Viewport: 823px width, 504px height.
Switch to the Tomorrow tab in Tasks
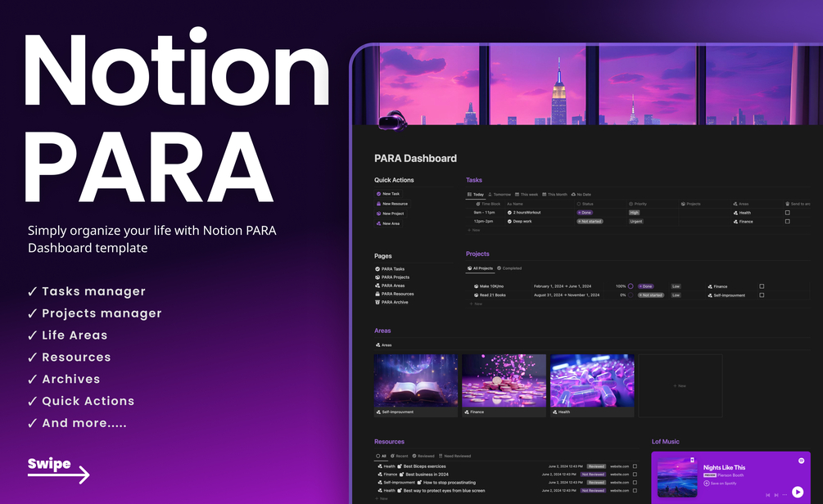click(x=500, y=195)
